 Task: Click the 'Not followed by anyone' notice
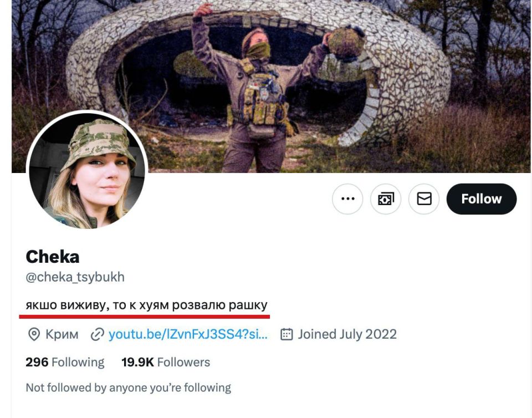pyautogui.click(x=128, y=388)
